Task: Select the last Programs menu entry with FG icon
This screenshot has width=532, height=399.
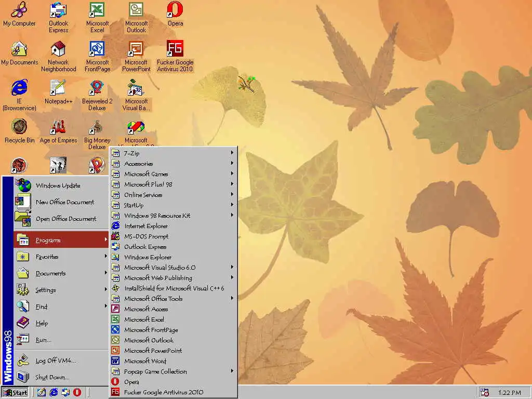Action: click(173, 392)
